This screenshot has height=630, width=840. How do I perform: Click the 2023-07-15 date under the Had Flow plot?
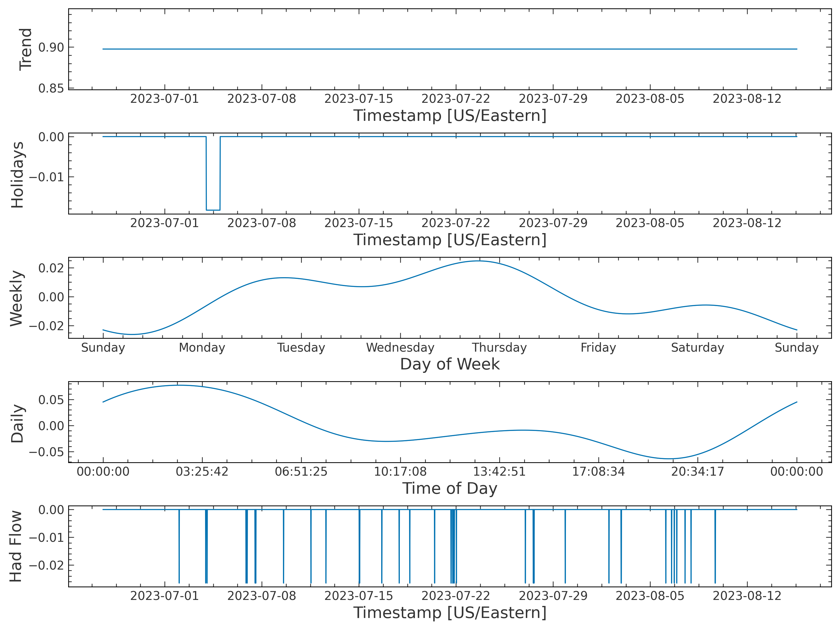tap(359, 596)
